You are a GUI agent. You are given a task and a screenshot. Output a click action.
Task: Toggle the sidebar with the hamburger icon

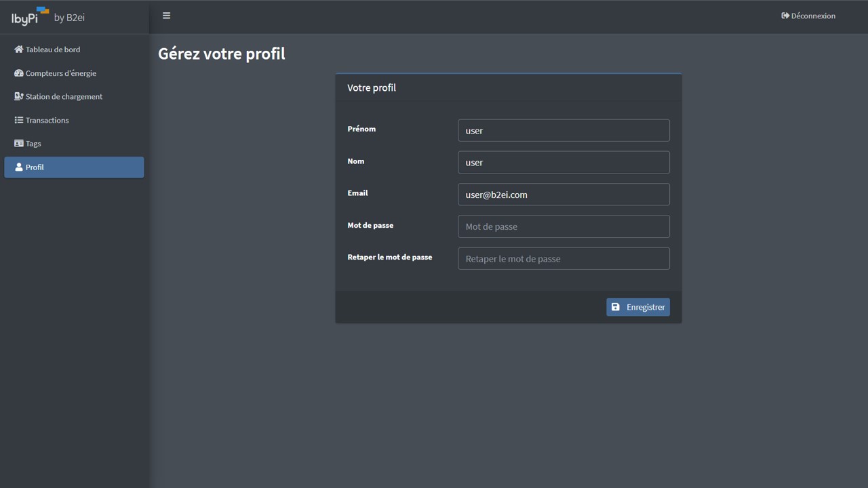click(x=166, y=16)
